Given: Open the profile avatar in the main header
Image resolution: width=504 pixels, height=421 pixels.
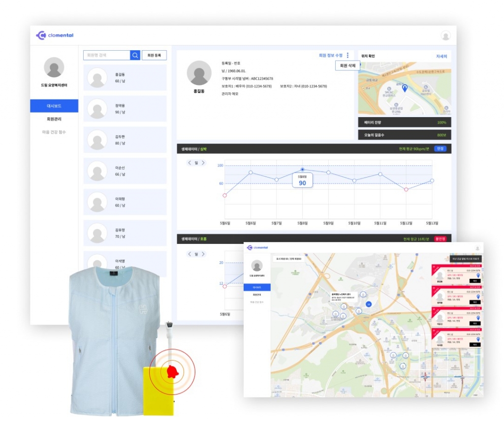Looking at the screenshot, I should click(x=445, y=35).
